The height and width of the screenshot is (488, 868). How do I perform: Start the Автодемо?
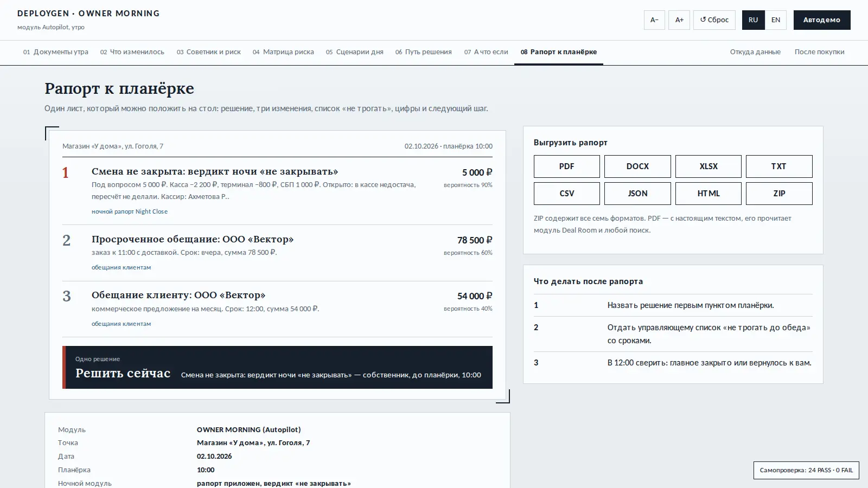822,20
